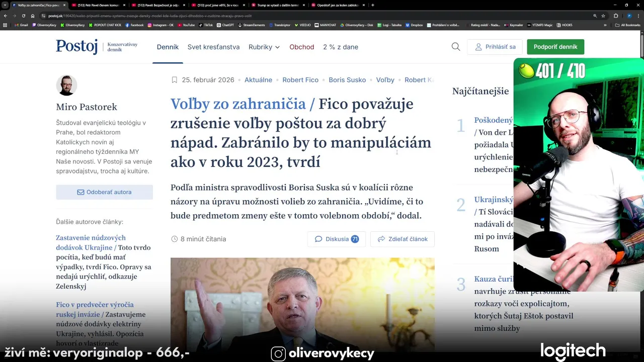Open Transkriptor bookmark
The image size is (644, 362).
pyautogui.click(x=280, y=25)
